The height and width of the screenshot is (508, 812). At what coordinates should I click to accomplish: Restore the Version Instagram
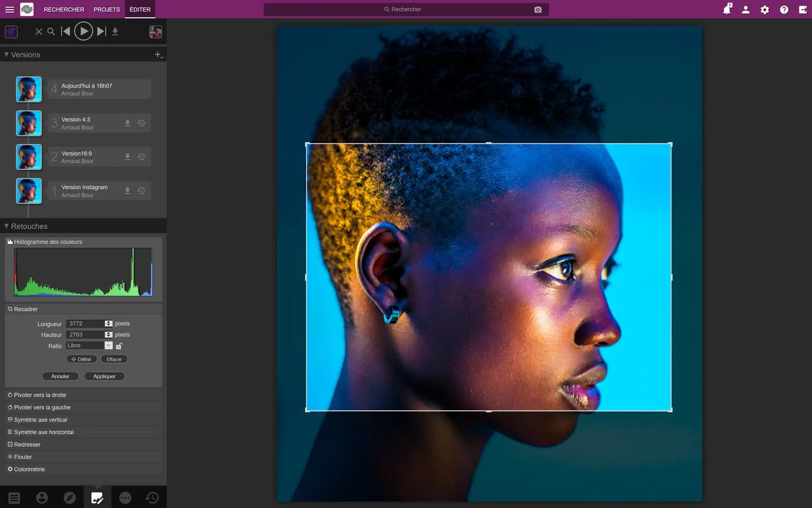[141, 190]
